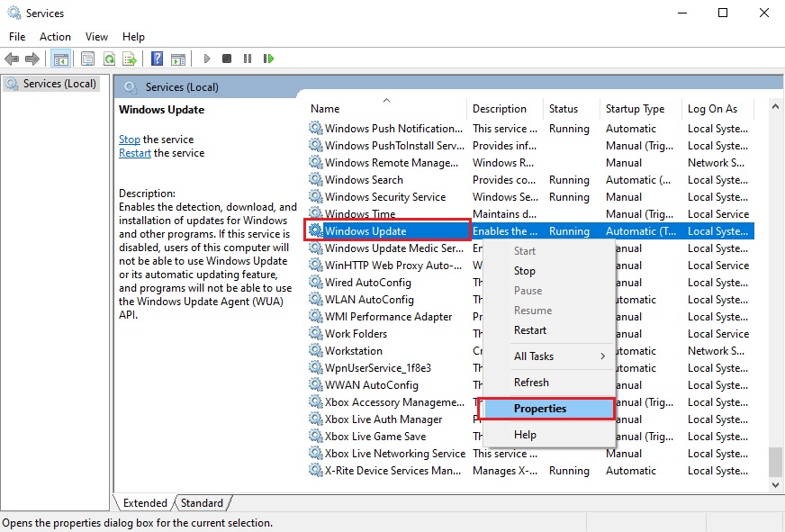The width and height of the screenshot is (785, 532).
Task: Select Services (Local) in the console tree
Action: point(52,84)
